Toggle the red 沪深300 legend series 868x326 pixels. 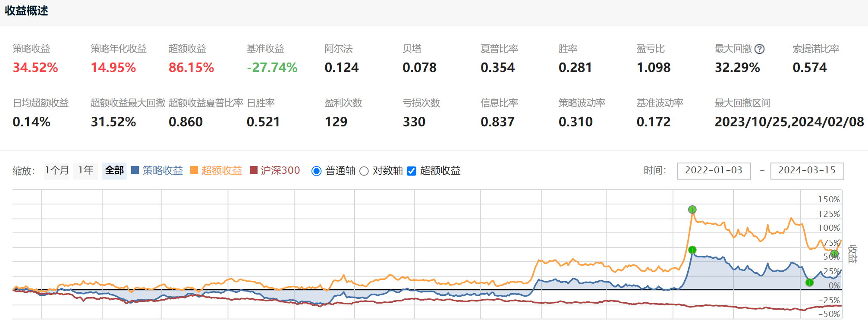(x=275, y=170)
